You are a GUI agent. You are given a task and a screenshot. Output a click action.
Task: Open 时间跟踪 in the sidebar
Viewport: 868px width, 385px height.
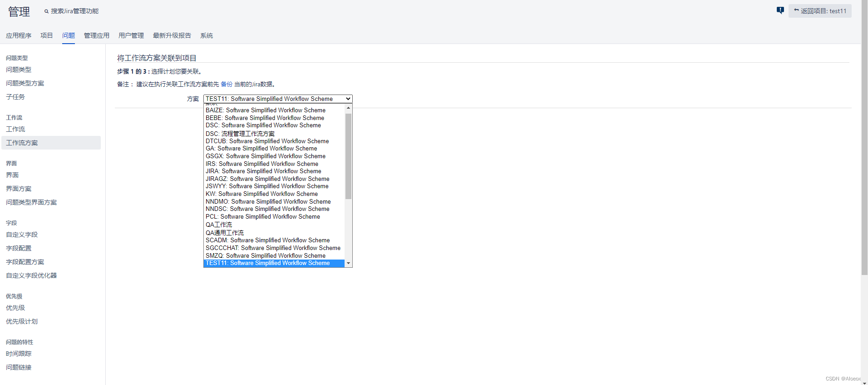pos(19,354)
